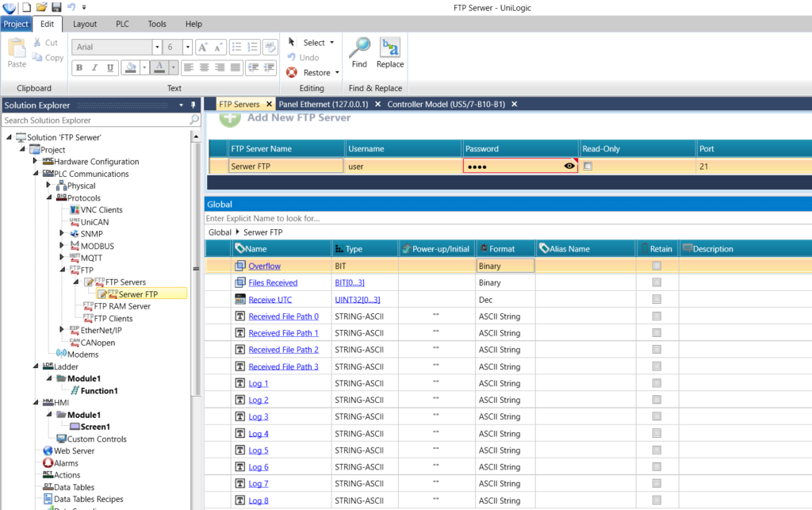Open the font size dropdown showing 6
812x510 pixels.
[x=187, y=47]
